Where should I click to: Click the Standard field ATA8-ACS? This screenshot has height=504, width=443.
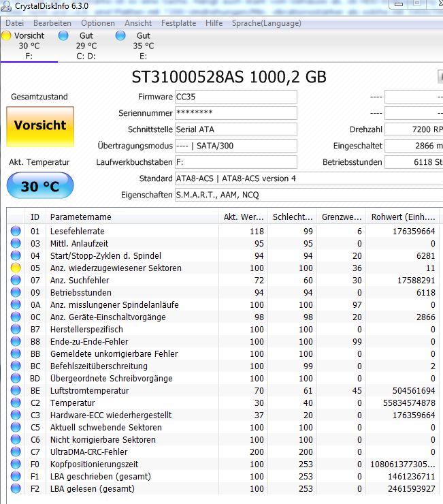coord(309,178)
